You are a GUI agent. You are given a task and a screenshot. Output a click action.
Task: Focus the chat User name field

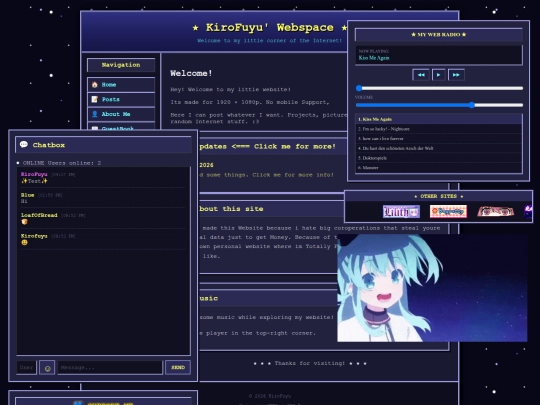27,367
